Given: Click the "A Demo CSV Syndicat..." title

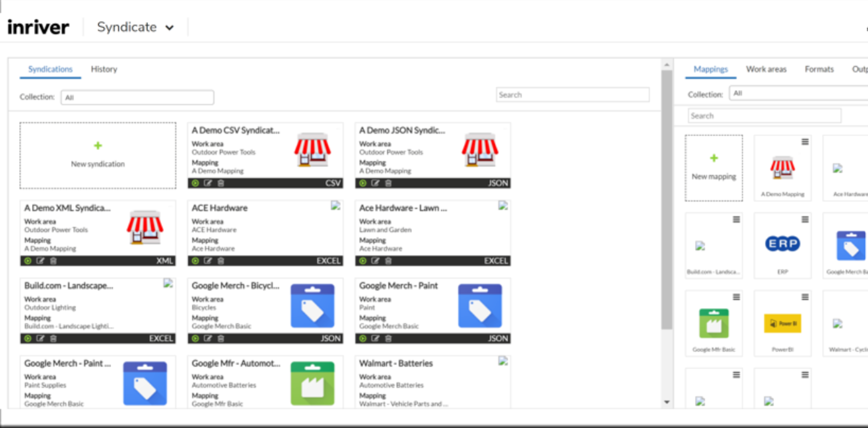Looking at the screenshot, I should click(x=235, y=131).
